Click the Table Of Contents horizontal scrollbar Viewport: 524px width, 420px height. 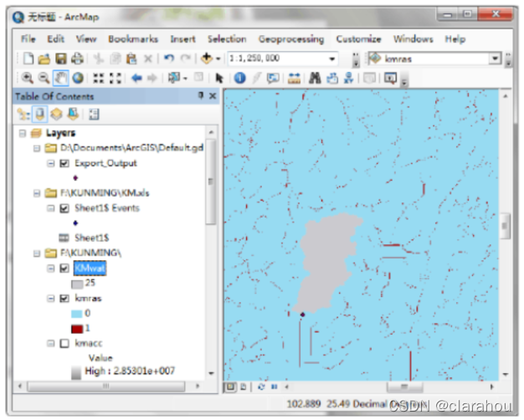[106, 387]
